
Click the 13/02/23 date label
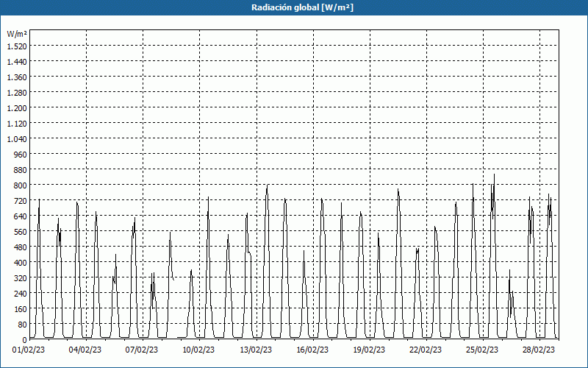click(256, 350)
